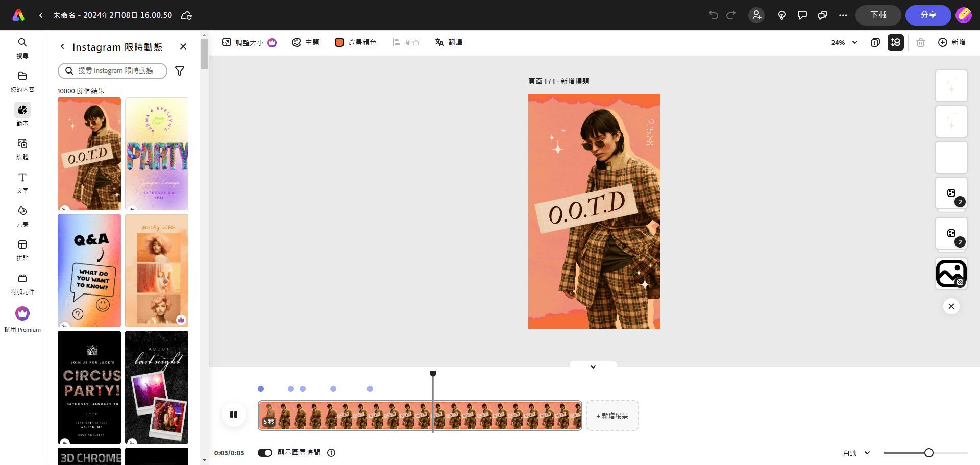Screen dimensions: 980x465
Task: Open the Text tool in sidebar
Action: (x=22, y=182)
